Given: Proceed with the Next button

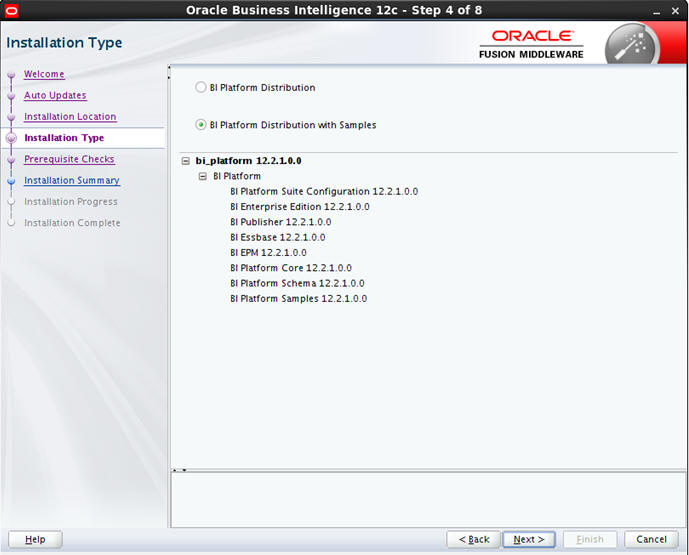Looking at the screenshot, I should pos(529,539).
